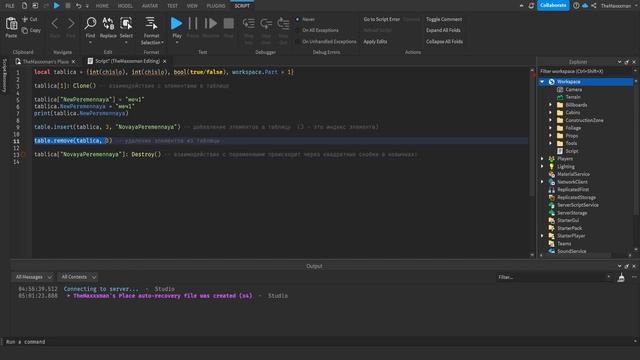Open the VIEW ribbon tab
Screen dimensions: 640x360
[192, 6]
